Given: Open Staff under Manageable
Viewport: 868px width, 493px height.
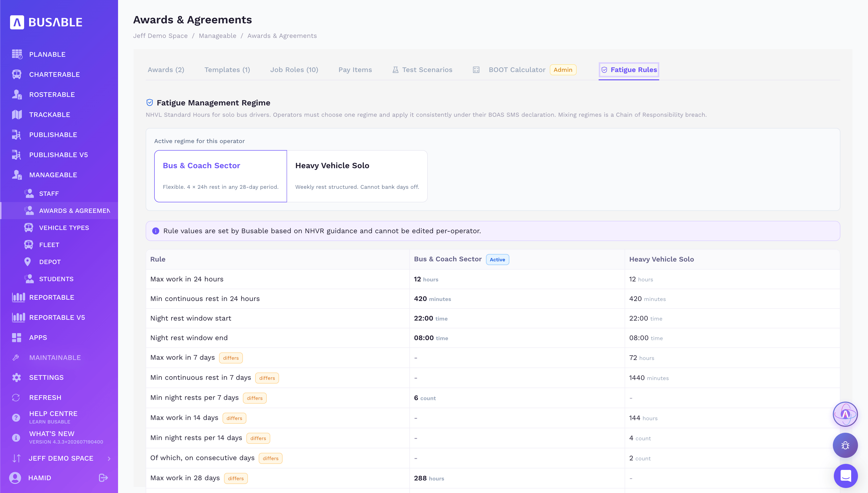Looking at the screenshot, I should point(49,194).
